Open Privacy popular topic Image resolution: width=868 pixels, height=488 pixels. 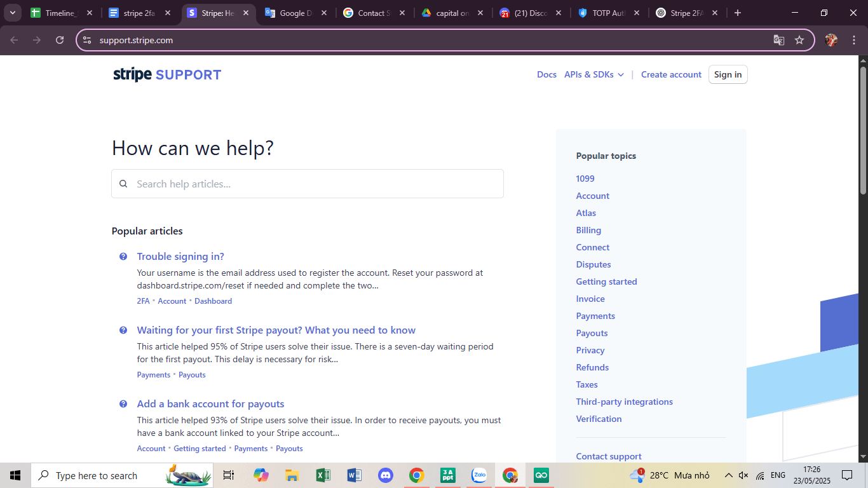point(590,350)
